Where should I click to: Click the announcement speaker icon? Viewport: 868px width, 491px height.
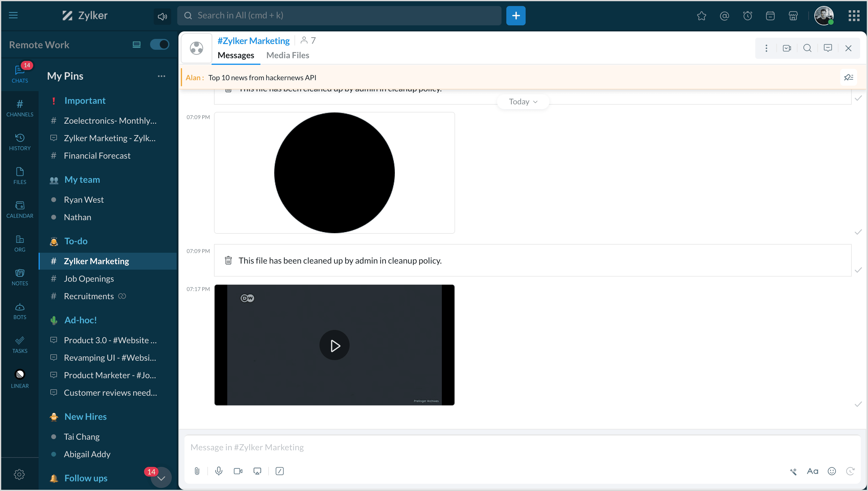coord(162,16)
